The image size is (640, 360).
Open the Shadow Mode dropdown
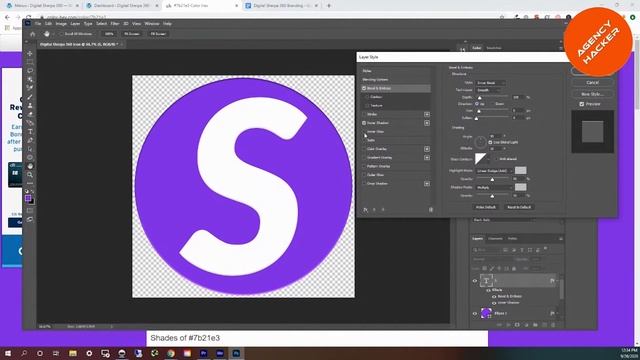click(x=494, y=187)
